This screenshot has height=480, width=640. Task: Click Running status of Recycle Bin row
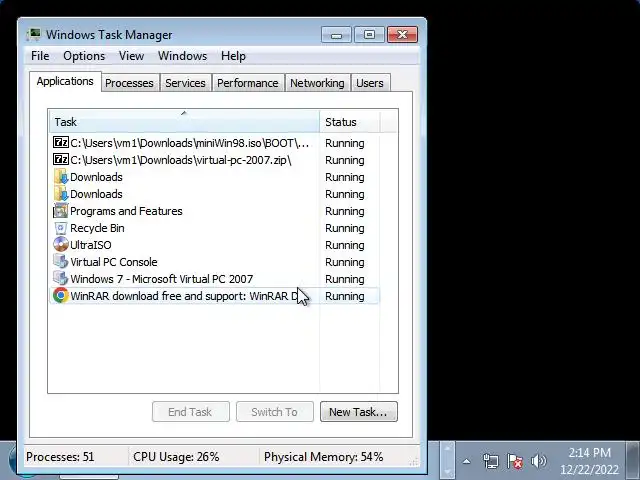click(345, 228)
